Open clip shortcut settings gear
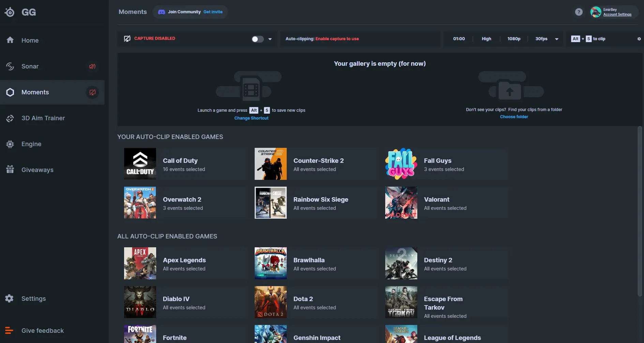This screenshot has width=644, height=343. point(639,39)
